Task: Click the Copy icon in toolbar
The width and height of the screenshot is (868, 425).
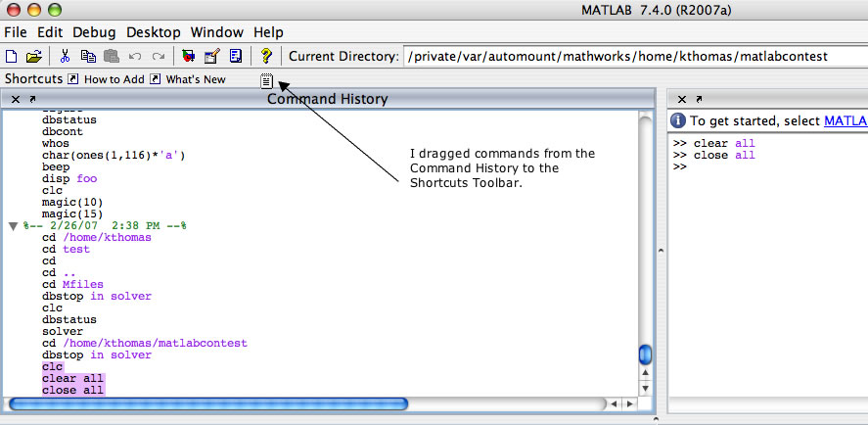Action: pos(88,57)
